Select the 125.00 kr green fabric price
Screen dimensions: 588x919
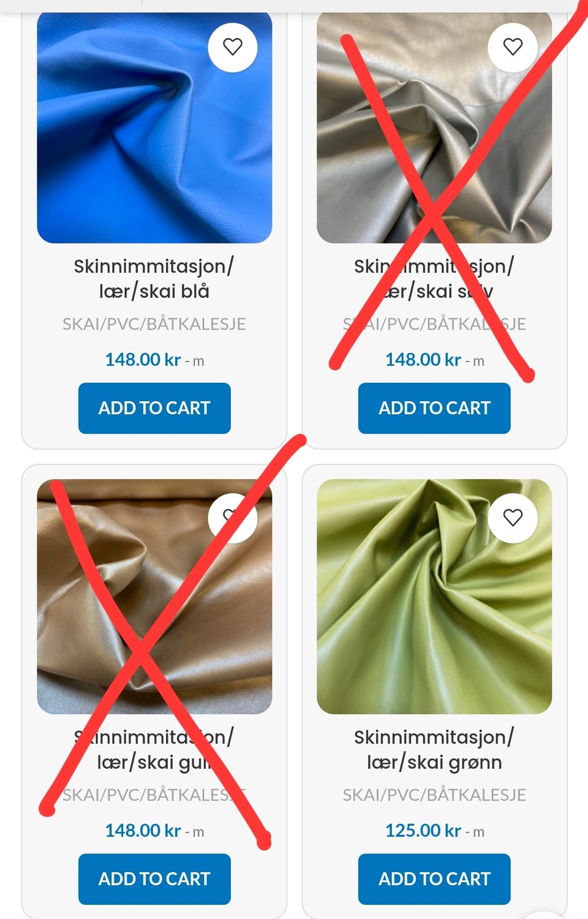(423, 831)
